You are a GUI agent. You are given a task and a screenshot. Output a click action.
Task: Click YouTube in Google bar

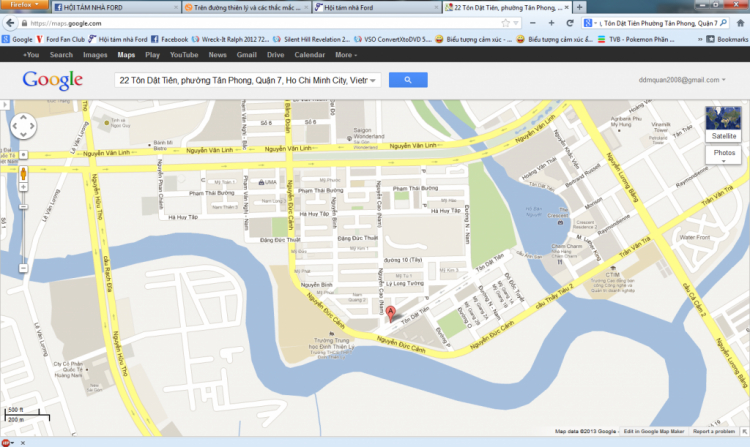(x=184, y=55)
